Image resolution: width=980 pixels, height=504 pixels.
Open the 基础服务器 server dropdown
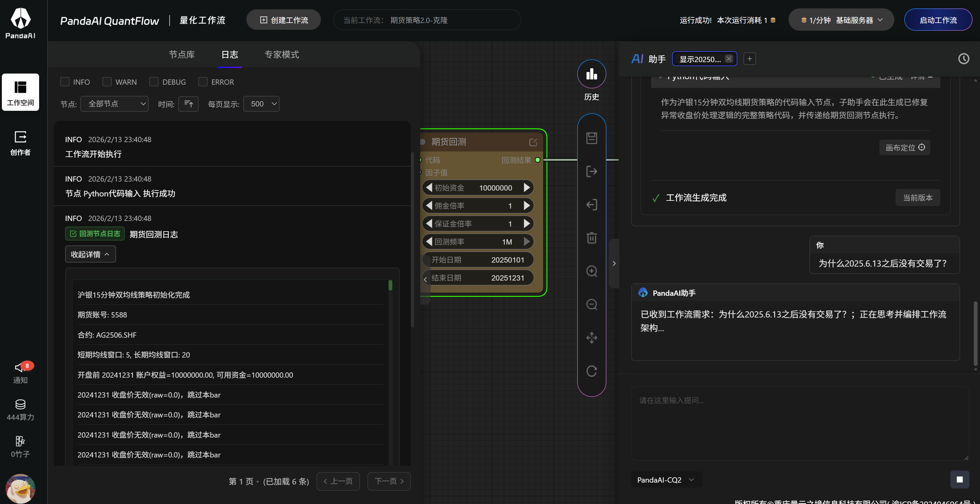tap(841, 20)
